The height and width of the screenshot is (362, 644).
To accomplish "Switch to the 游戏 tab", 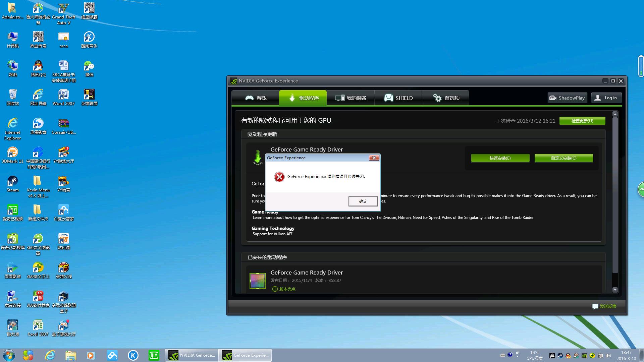I will pyautogui.click(x=256, y=98).
